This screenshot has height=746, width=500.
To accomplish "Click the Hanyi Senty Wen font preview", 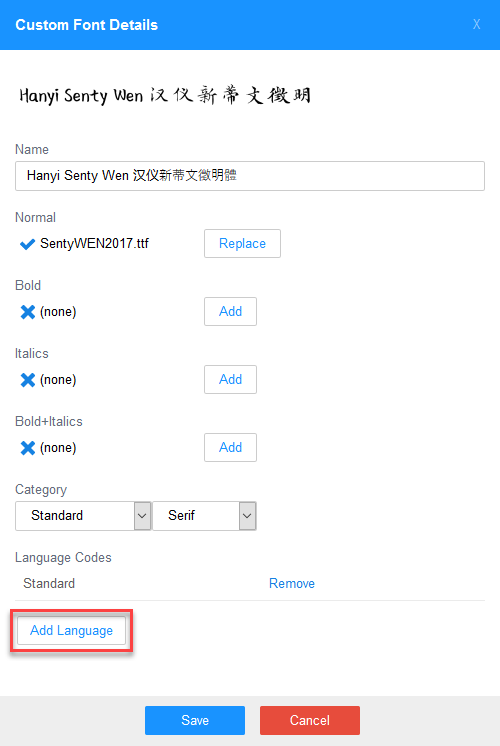I will (165, 96).
